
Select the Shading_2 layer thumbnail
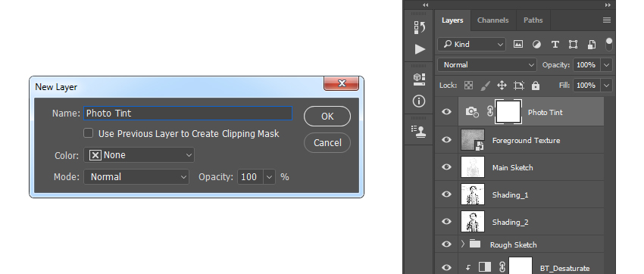point(473,221)
